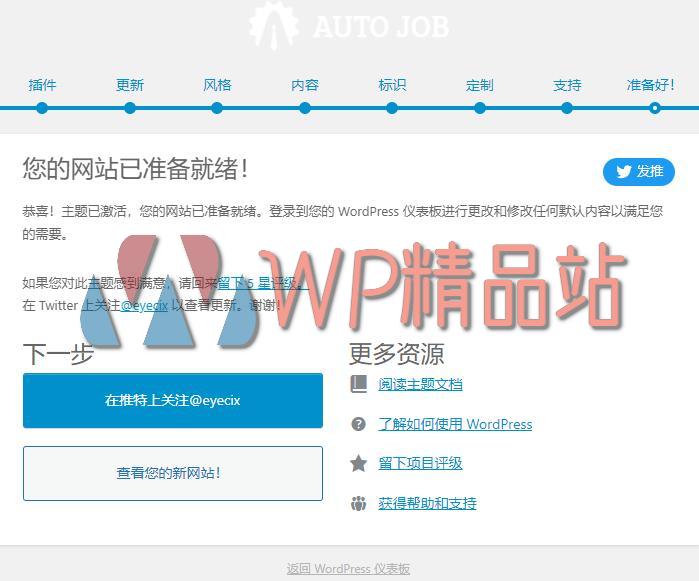699x581 pixels.
Task: Click 返回 WordPress 仪表板 footer link
Action: tap(348, 569)
